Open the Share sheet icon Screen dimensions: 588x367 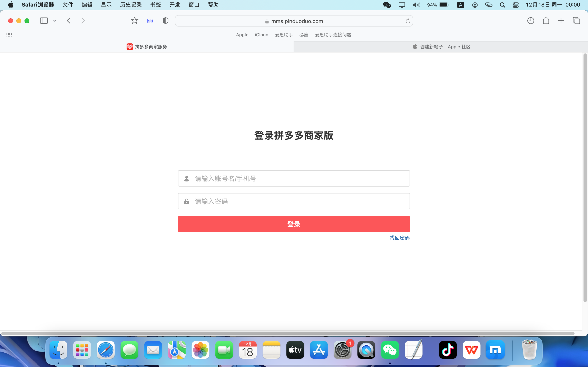click(x=546, y=21)
